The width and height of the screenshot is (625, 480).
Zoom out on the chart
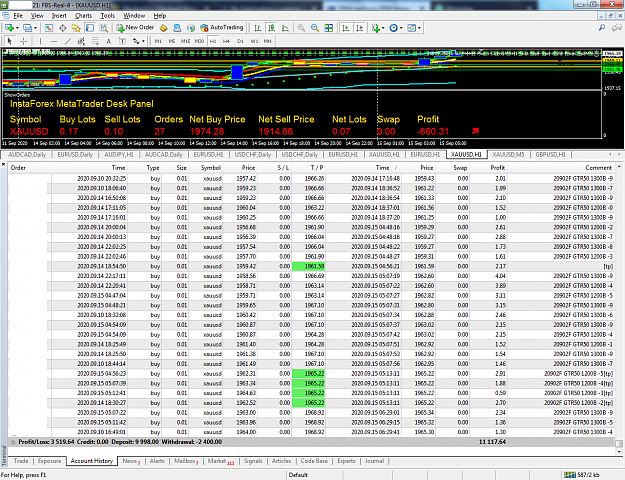[x=315, y=28]
